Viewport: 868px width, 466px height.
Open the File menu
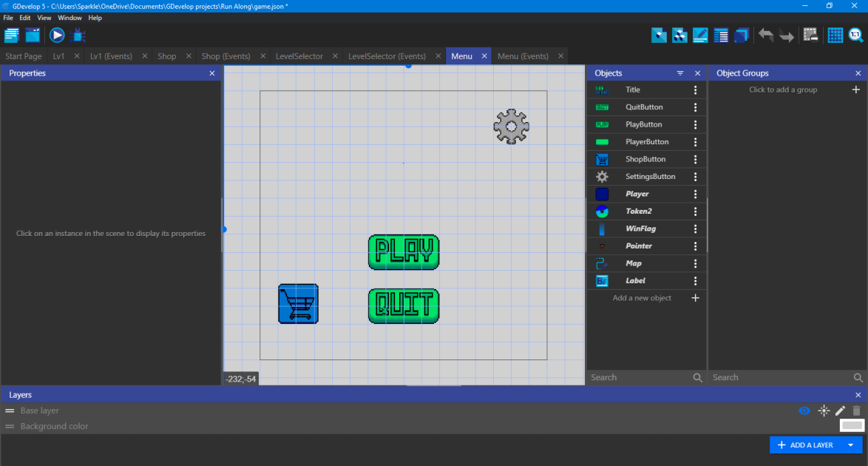click(x=8, y=18)
